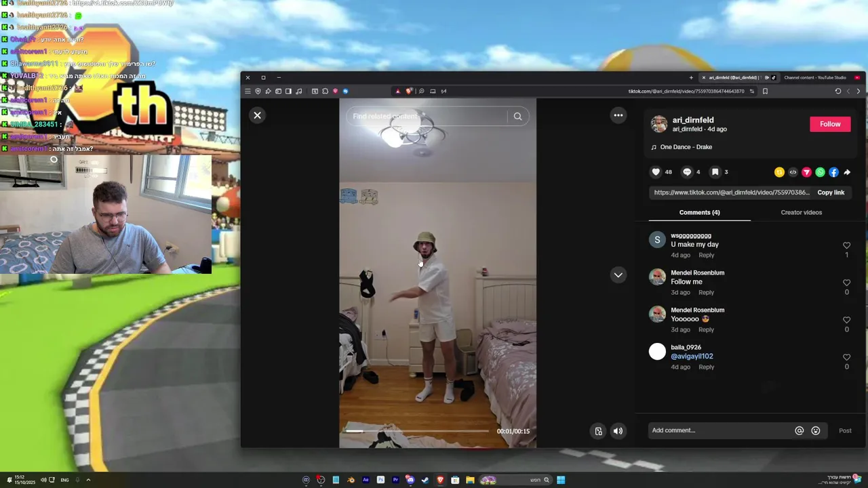Open the three-dot more options menu on video
This screenshot has width=868, height=488.
click(618, 115)
